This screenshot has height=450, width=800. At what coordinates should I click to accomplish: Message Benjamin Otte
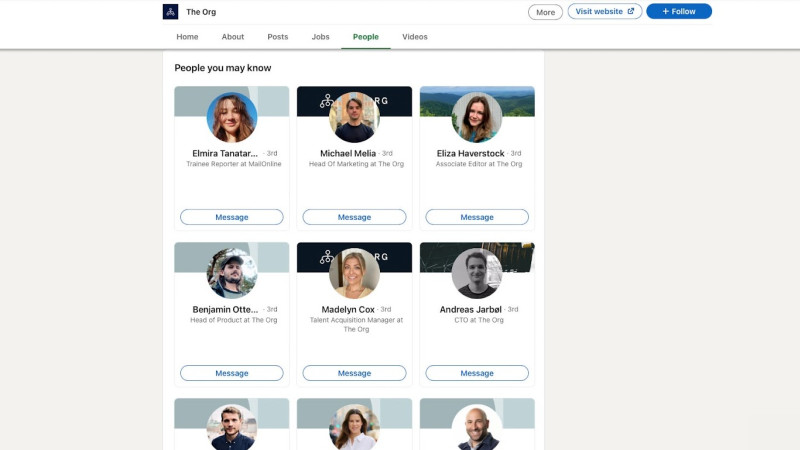point(232,373)
